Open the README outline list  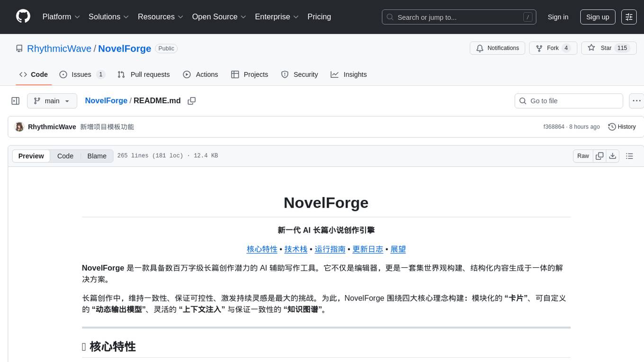629,156
